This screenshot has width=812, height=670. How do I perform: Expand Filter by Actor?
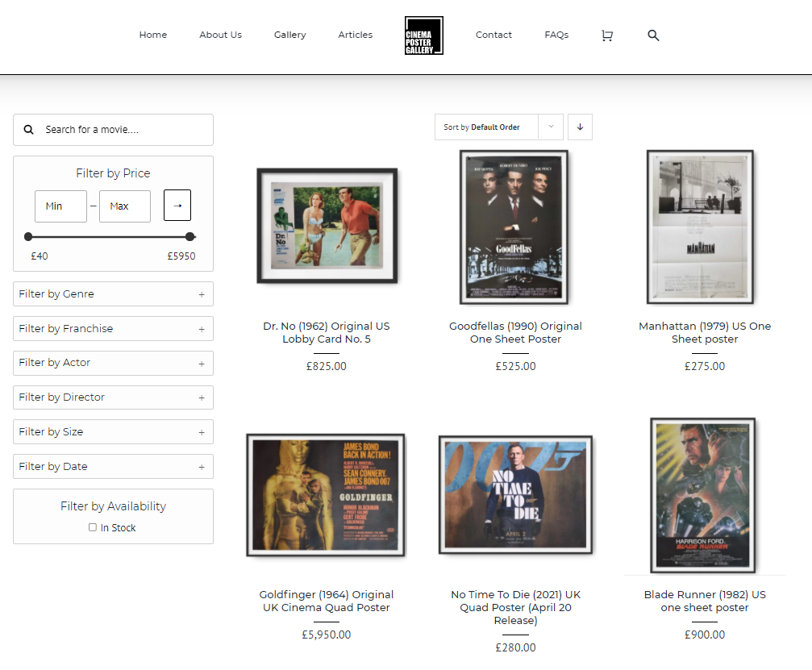coord(113,363)
